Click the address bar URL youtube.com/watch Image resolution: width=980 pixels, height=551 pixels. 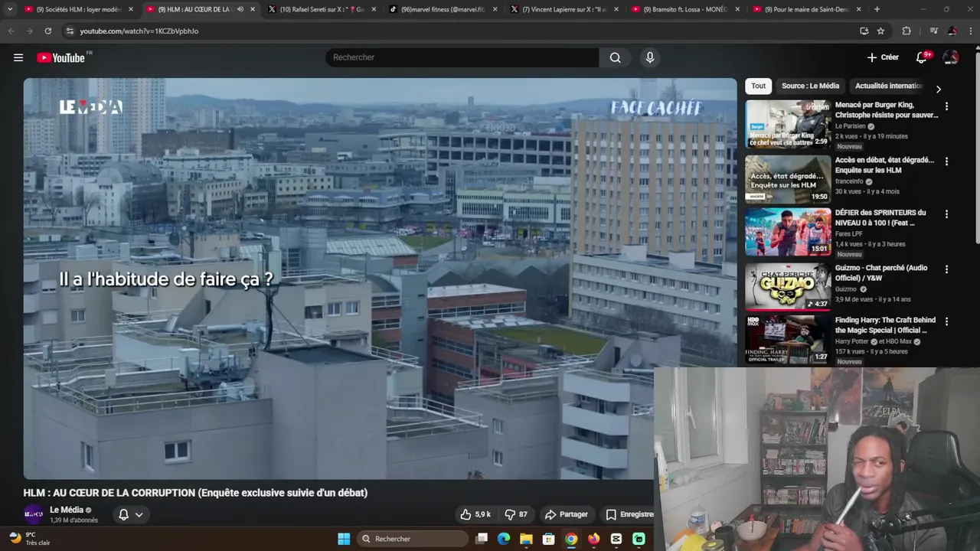tap(139, 31)
